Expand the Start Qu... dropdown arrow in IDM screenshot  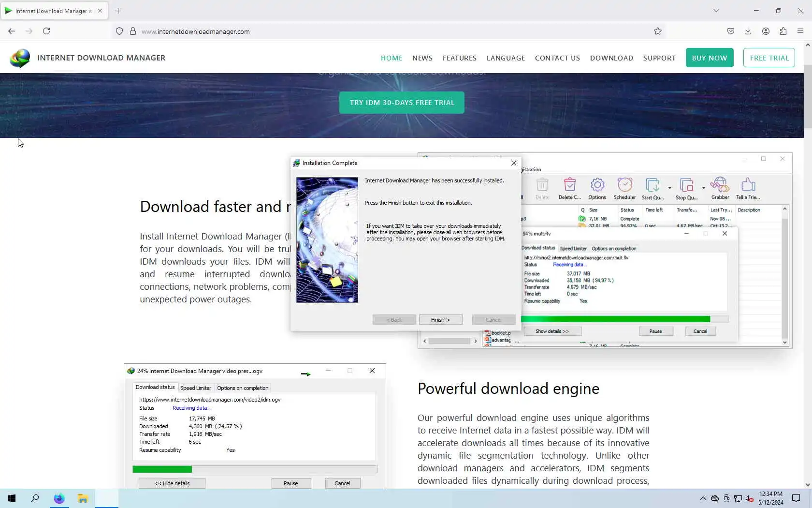pyautogui.click(x=669, y=188)
